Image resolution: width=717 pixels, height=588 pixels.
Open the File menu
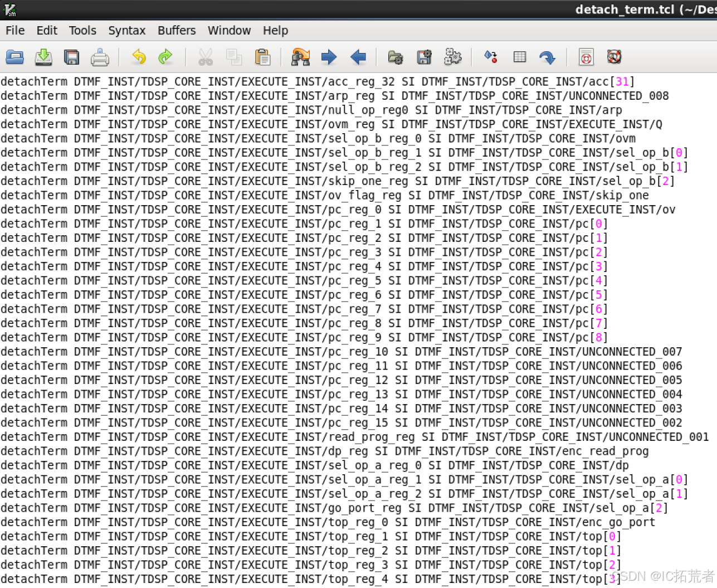(x=15, y=31)
